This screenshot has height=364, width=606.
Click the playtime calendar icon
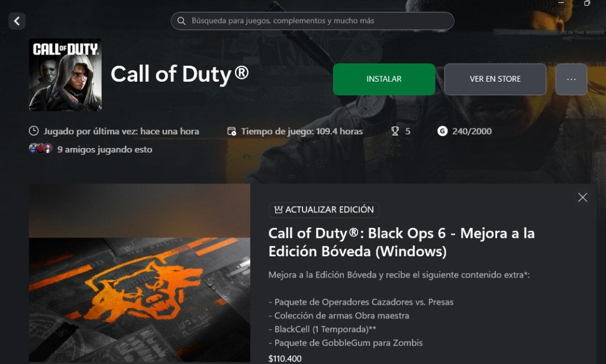tap(231, 131)
